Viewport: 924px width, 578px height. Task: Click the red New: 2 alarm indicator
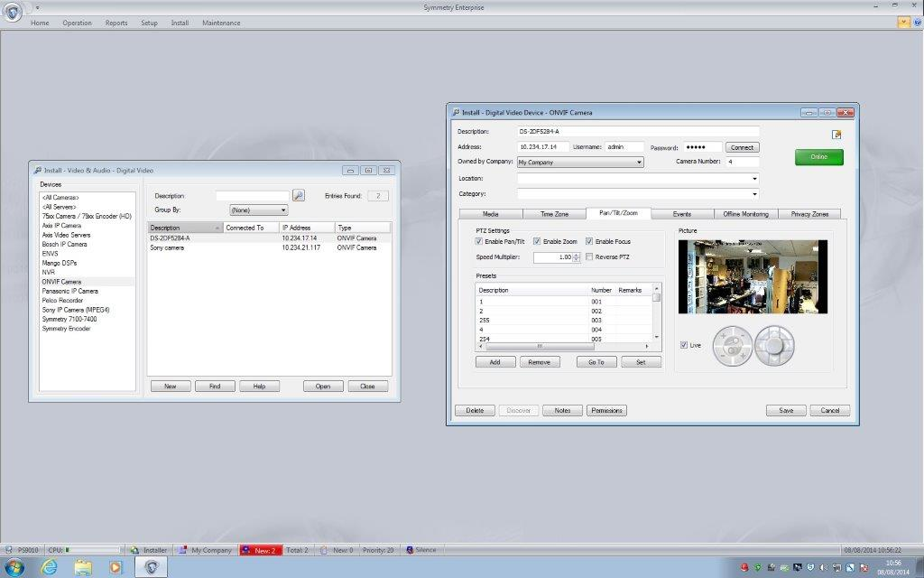click(x=262, y=549)
